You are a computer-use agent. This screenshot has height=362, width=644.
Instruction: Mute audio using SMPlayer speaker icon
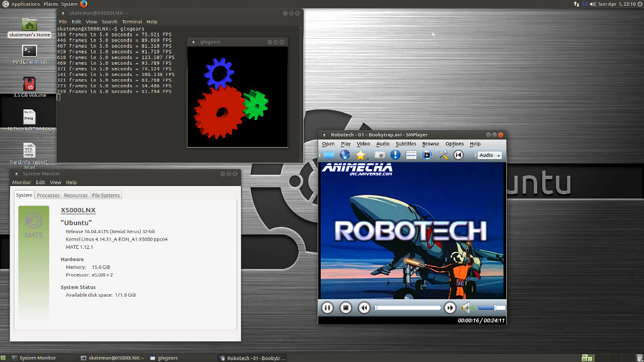467,307
